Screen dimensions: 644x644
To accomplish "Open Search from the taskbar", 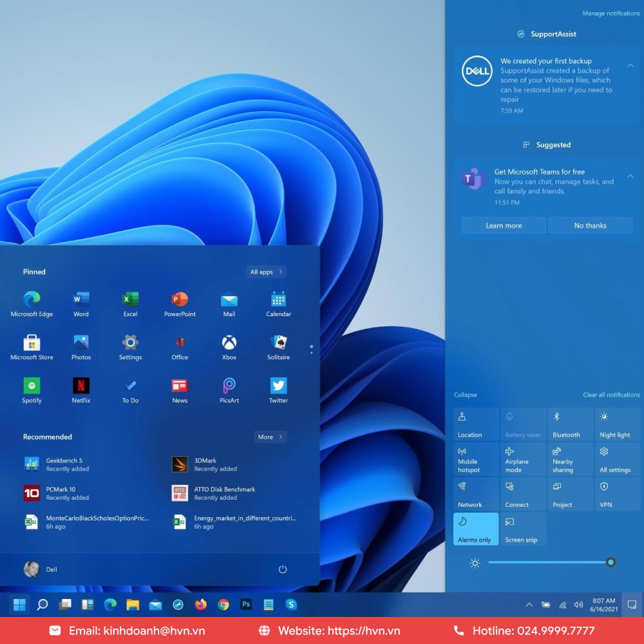I will pyautogui.click(x=43, y=605).
